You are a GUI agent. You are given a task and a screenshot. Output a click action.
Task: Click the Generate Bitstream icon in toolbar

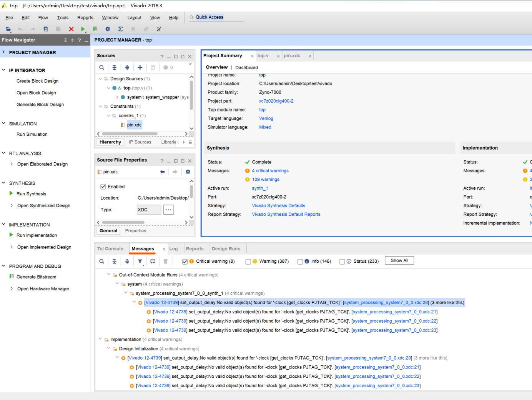point(95,29)
